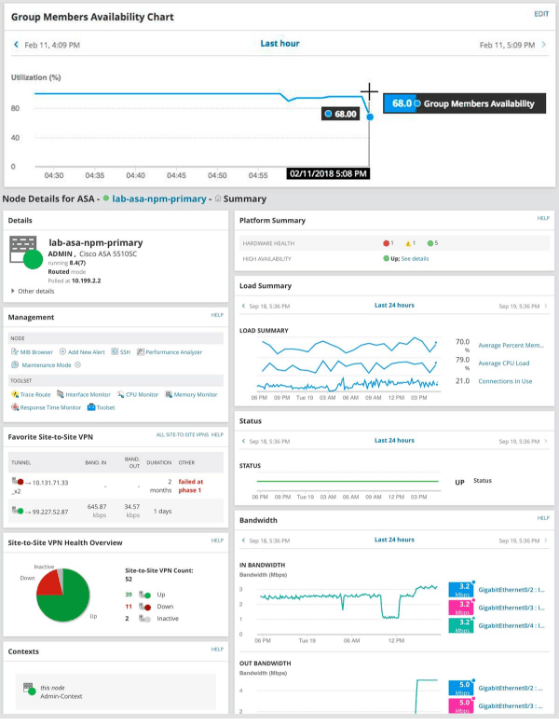Go to next period in Bandwidth panel

pyautogui.click(x=546, y=541)
